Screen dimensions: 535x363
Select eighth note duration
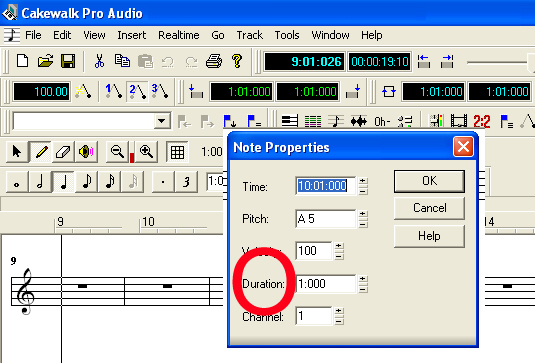coord(86,182)
